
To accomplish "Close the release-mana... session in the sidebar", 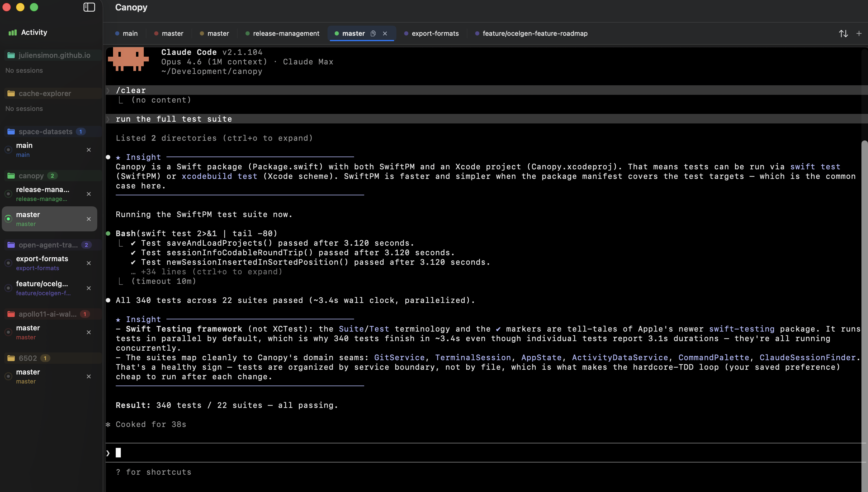I will (x=89, y=194).
